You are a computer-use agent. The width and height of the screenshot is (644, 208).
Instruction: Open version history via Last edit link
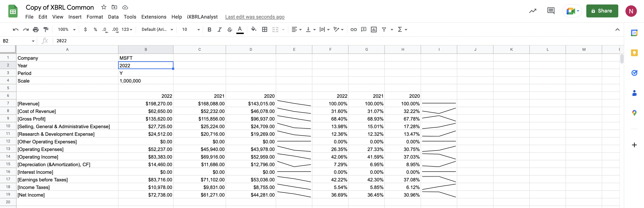pos(255,17)
